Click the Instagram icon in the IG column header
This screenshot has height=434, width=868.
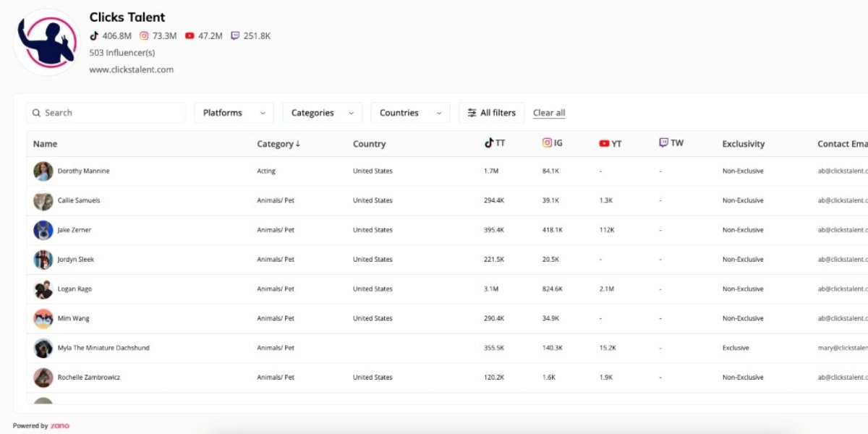(x=547, y=143)
